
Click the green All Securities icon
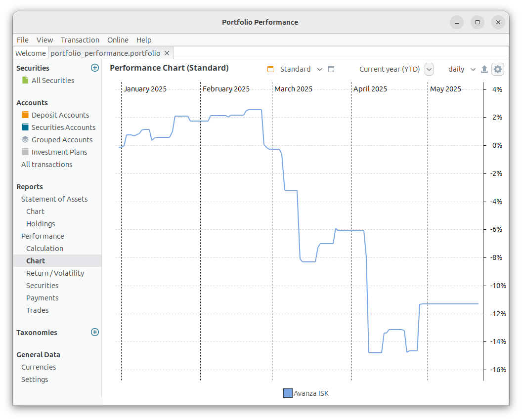[x=26, y=80]
